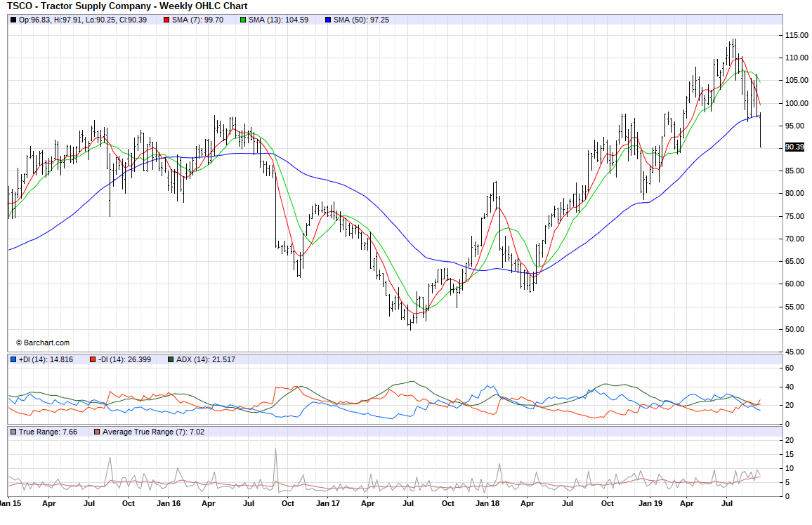Click the 15 level on True Range axis

(790, 454)
